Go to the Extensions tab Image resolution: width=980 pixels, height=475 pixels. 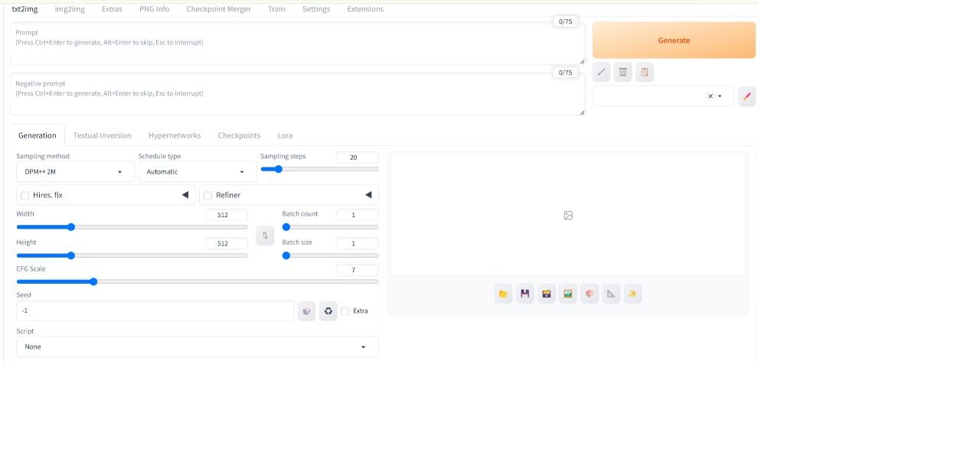click(365, 9)
